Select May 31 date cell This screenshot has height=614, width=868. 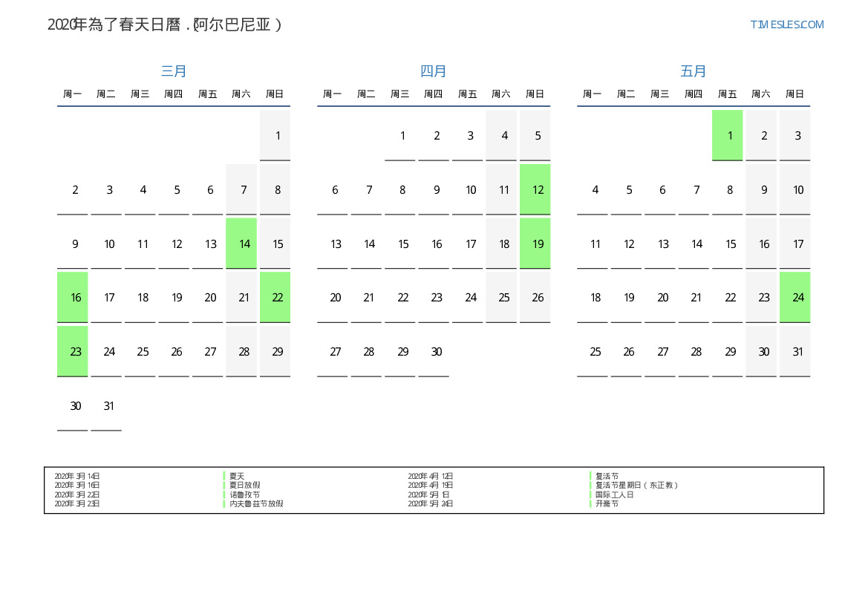pyautogui.click(x=795, y=352)
